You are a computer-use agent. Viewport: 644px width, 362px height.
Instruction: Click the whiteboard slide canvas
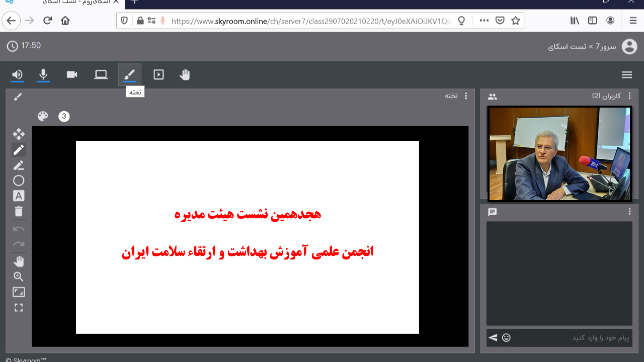coord(248,237)
